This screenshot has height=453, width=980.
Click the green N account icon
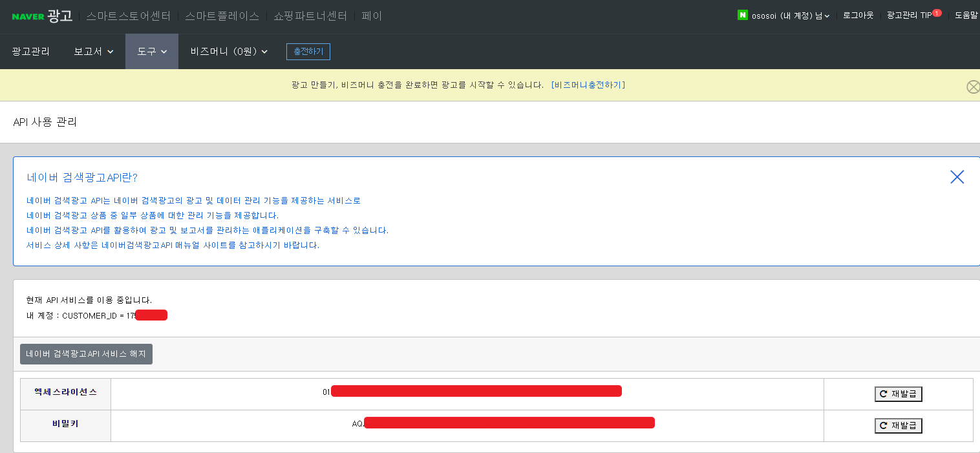[x=742, y=15]
